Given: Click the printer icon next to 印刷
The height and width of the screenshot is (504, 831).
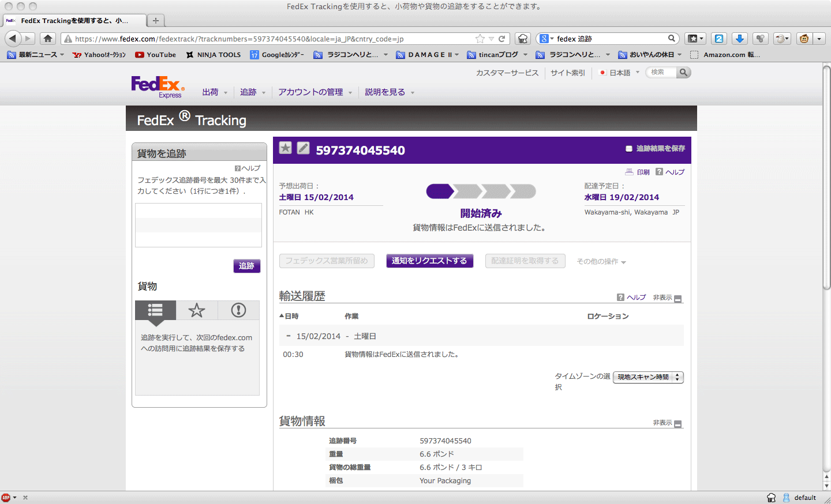Looking at the screenshot, I should tap(630, 172).
